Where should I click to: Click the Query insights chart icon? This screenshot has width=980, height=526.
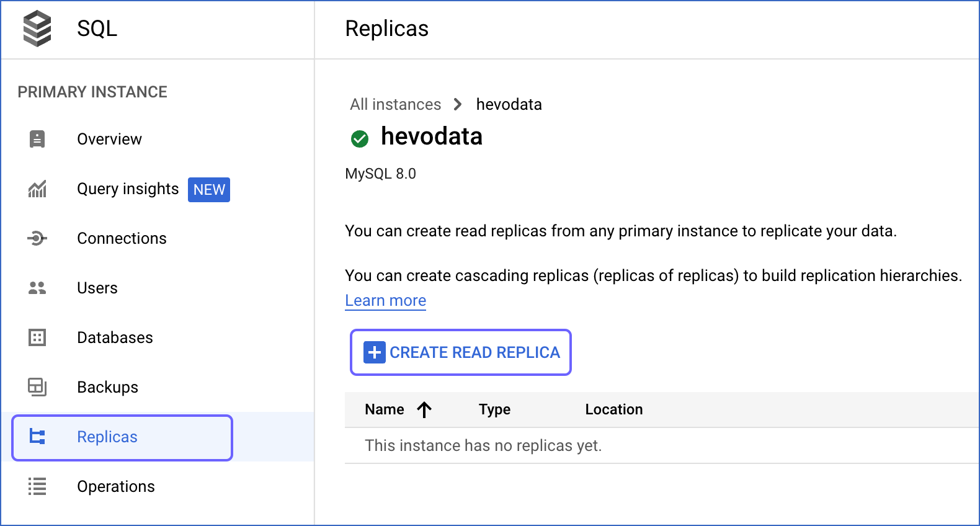tap(37, 189)
